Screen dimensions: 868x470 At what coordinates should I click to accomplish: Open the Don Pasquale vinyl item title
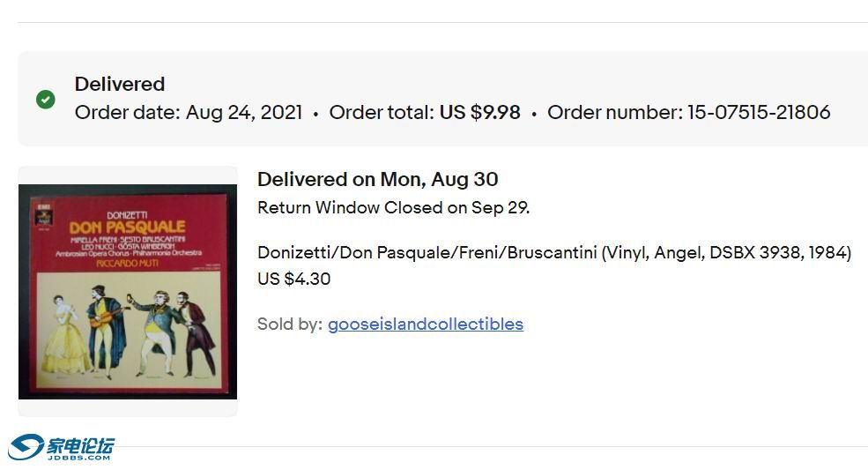click(553, 252)
